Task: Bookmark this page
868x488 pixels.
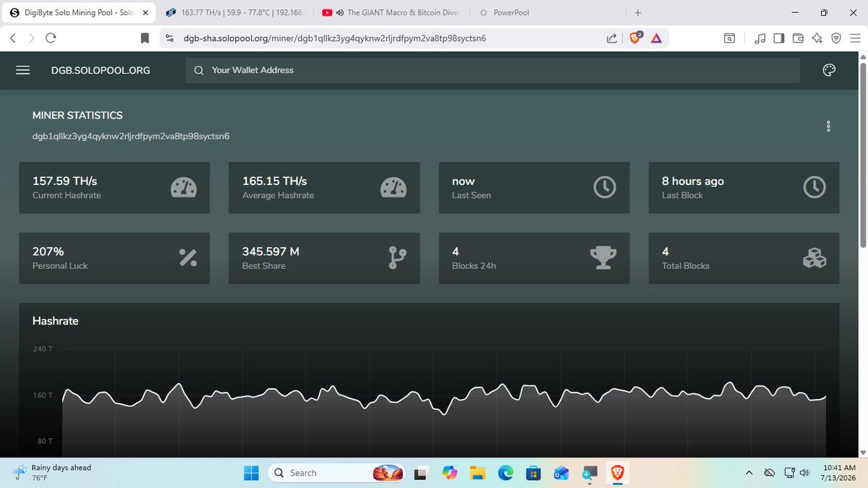Action: click(145, 38)
